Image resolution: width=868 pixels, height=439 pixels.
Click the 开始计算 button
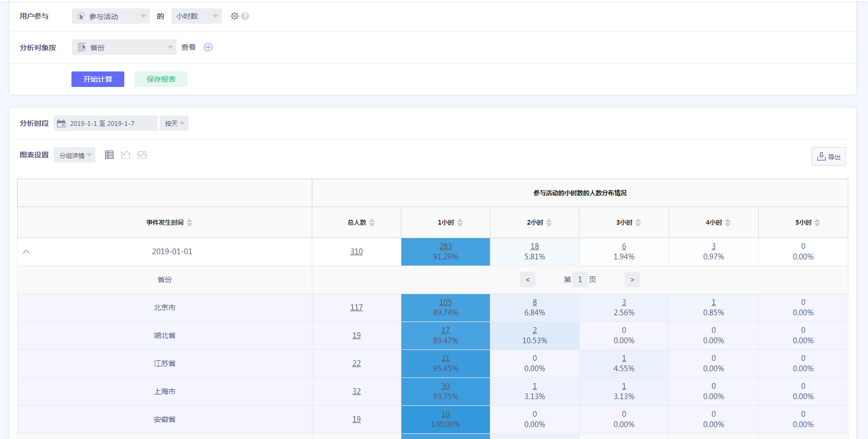point(98,79)
